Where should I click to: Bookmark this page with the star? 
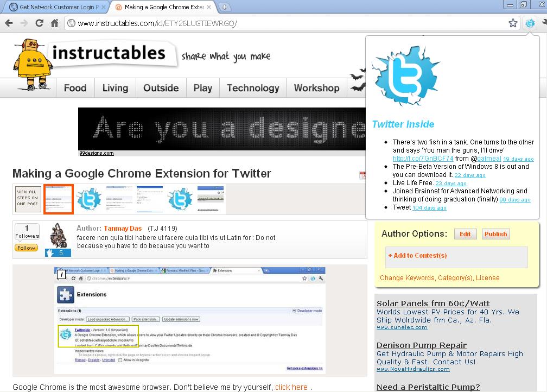coord(512,23)
